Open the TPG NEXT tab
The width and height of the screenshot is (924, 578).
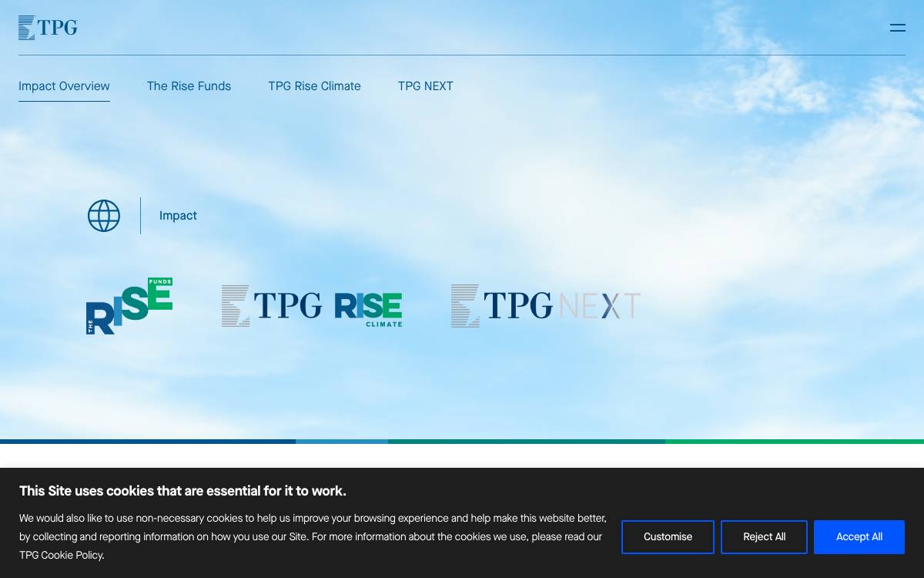(x=426, y=86)
